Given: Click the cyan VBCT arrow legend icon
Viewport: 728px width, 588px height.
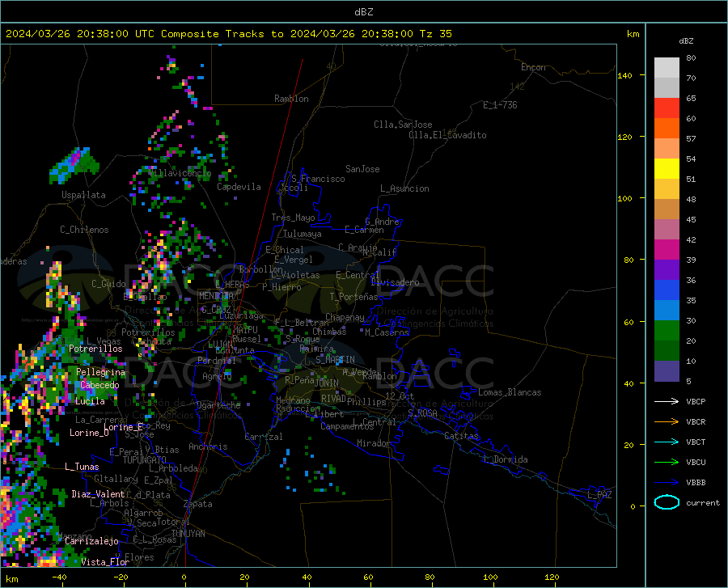Looking at the screenshot, I should (x=667, y=442).
